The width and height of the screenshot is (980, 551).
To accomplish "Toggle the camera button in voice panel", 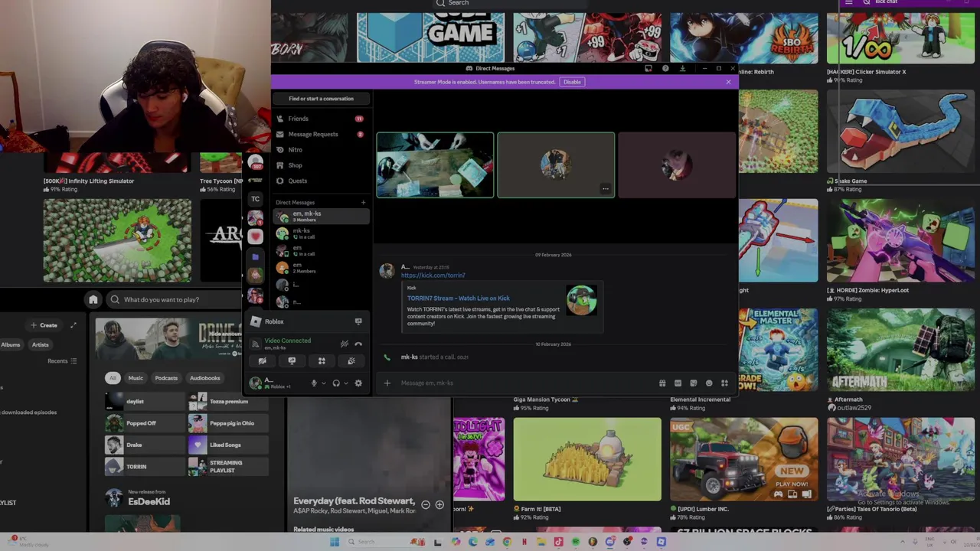I will (x=262, y=361).
